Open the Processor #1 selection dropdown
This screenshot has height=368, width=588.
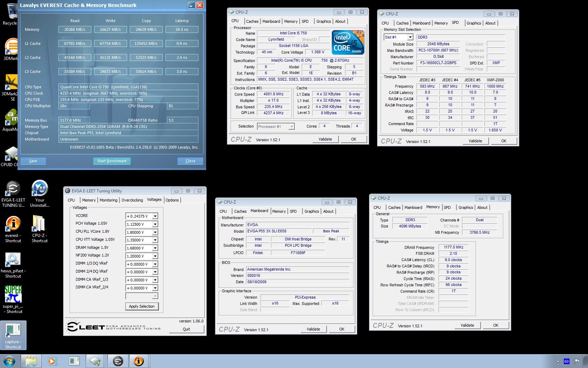pyautogui.click(x=291, y=127)
